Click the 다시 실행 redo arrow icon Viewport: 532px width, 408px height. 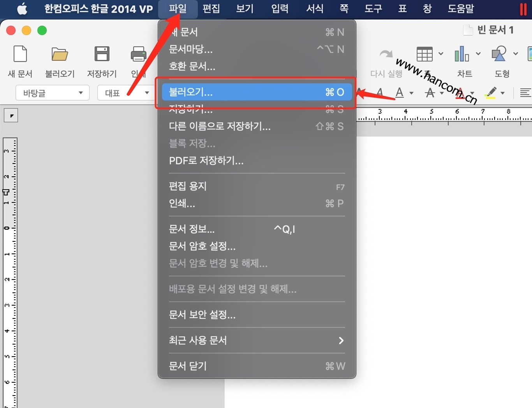[x=386, y=54]
